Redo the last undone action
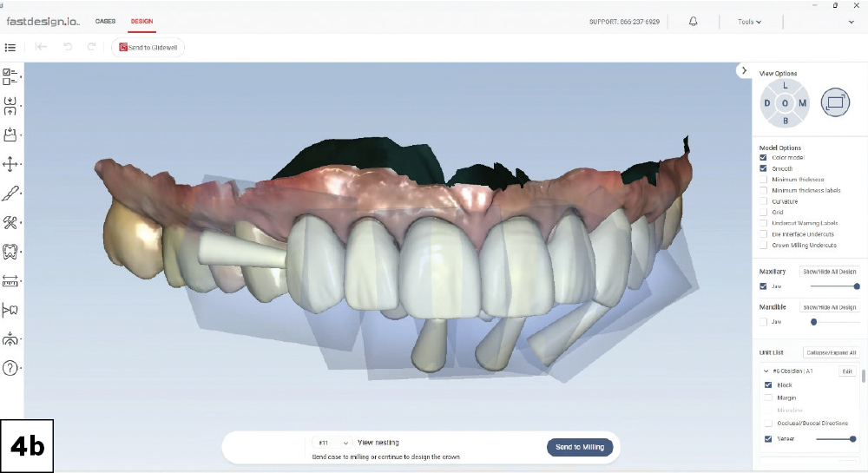Viewport: 868px width, 473px height. pyautogui.click(x=91, y=47)
